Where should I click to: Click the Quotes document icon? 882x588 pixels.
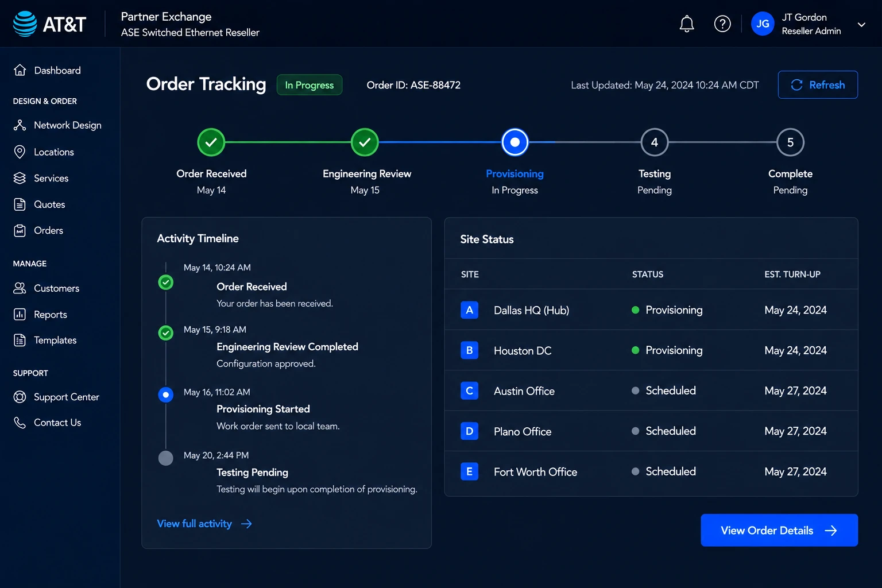tap(20, 204)
